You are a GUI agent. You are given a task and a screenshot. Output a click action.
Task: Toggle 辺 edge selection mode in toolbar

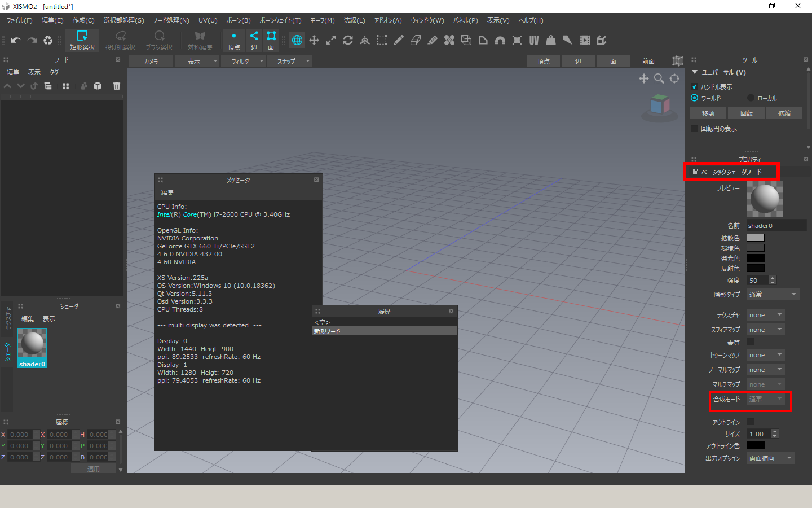tap(254, 41)
